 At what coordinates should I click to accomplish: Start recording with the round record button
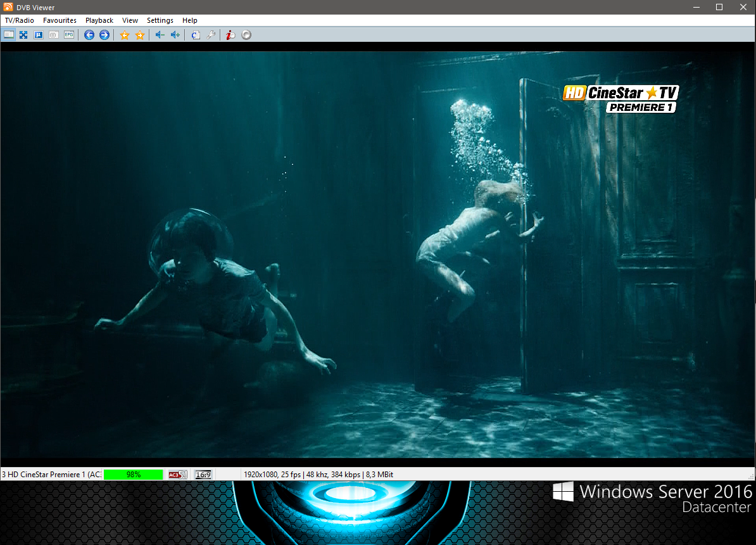(x=246, y=35)
